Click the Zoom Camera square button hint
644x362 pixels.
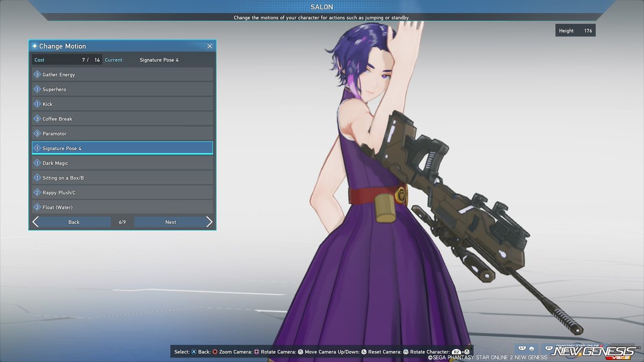click(257, 352)
